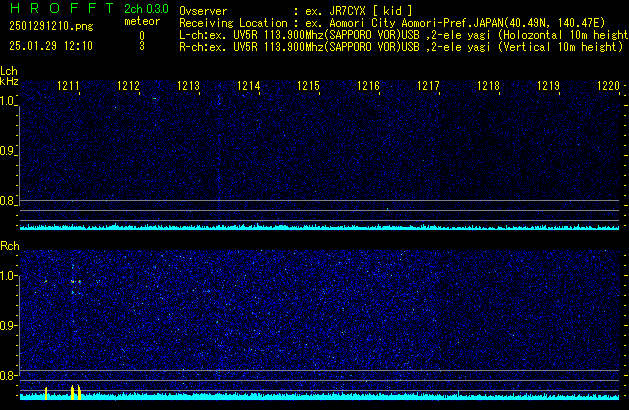Click the Ovserver JR7CYX line

pyautogui.click(x=296, y=11)
